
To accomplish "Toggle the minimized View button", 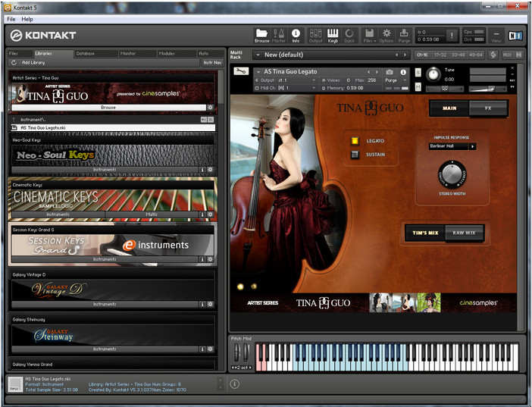I will pyautogui.click(x=496, y=36).
